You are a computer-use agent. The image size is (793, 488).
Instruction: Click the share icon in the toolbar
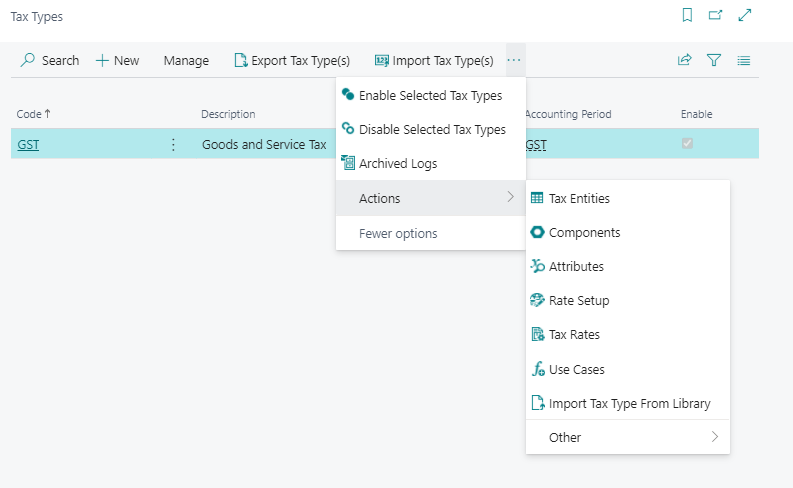[x=685, y=60]
